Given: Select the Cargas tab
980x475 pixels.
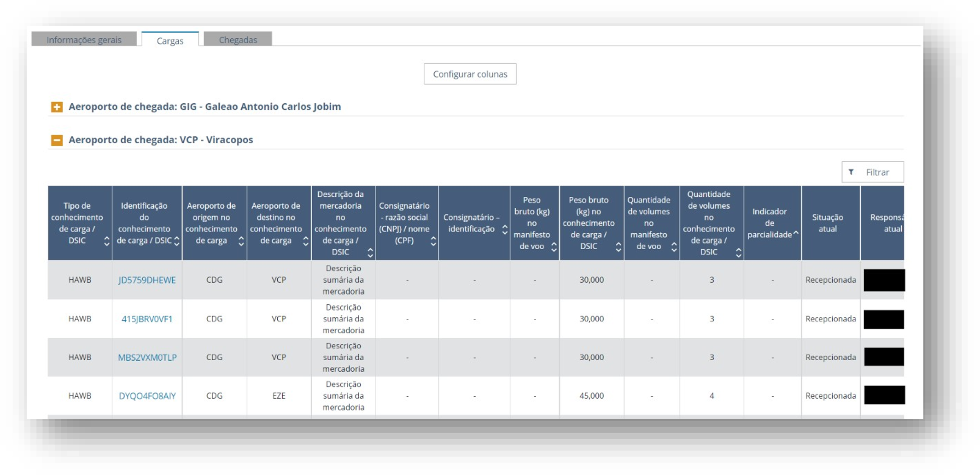Looking at the screenshot, I should tap(170, 41).
